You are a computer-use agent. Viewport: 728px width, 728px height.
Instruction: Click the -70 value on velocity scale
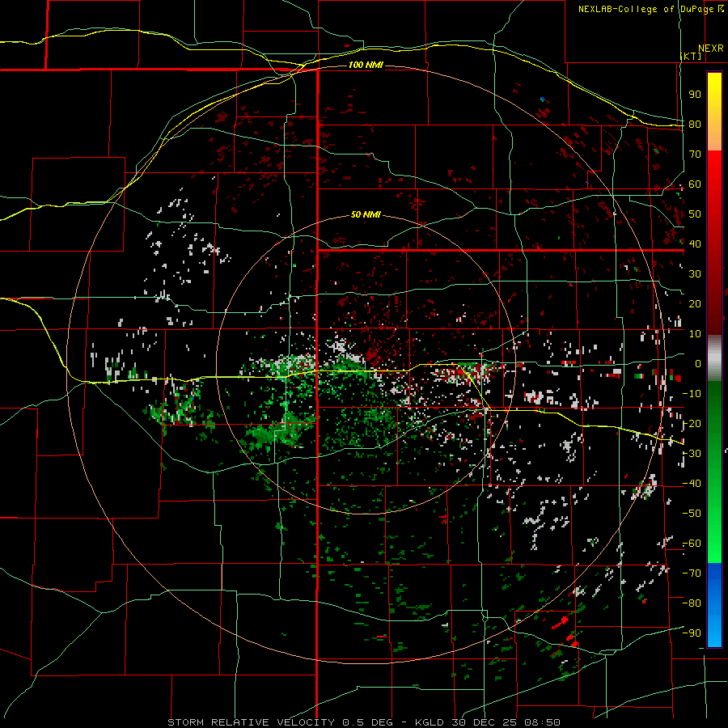[x=692, y=573]
